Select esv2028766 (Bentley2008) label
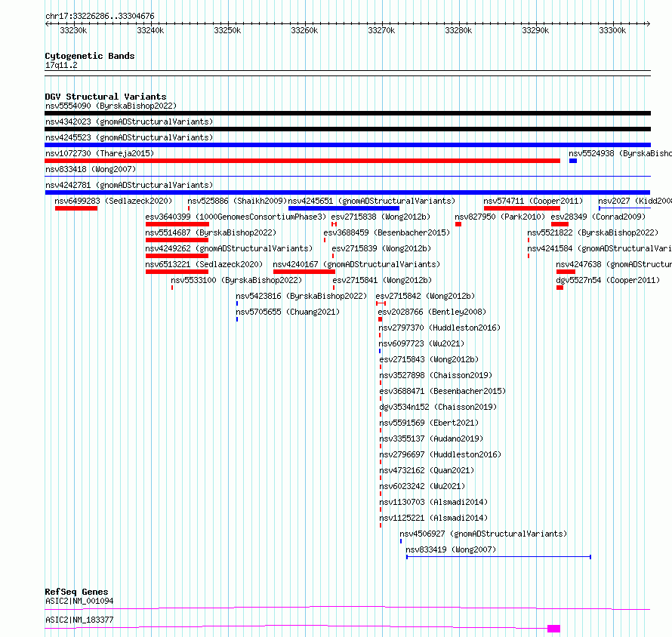The width and height of the screenshot is (672, 637). click(x=432, y=312)
